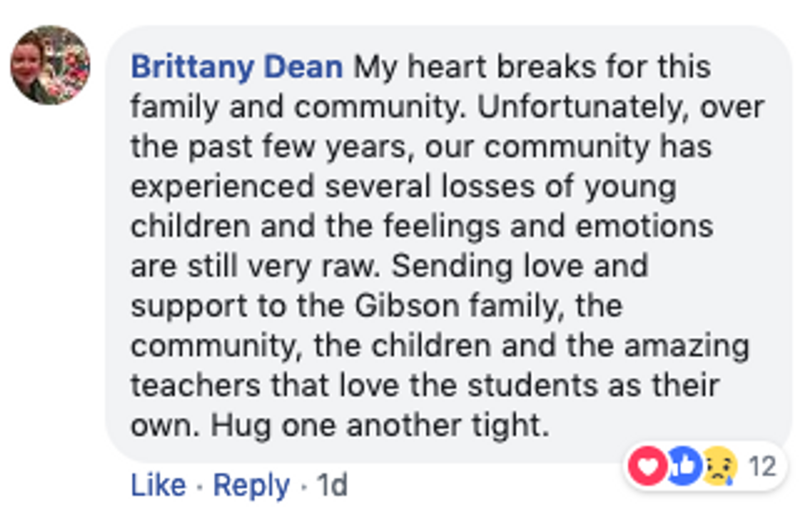Click the word "raw" in the comment
The width and height of the screenshot is (812, 515).
pyautogui.click(x=354, y=266)
